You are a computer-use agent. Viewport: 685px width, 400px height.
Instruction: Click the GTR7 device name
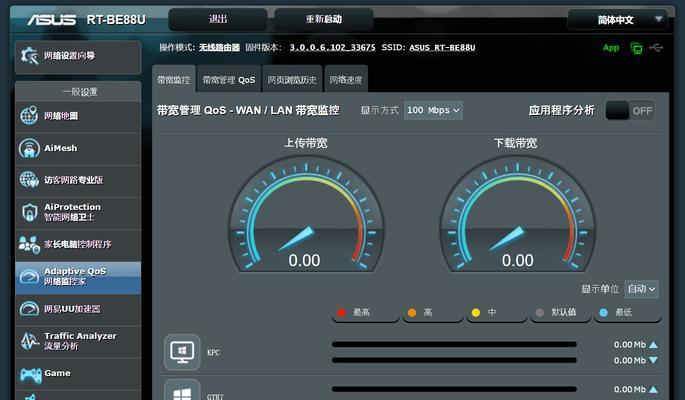coord(215,397)
